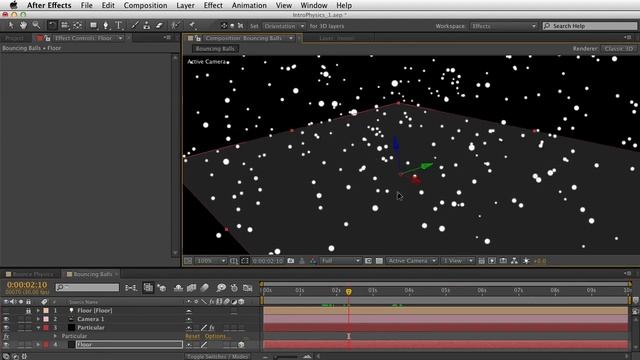Click the Take Snapshot camera icon

[291, 260]
